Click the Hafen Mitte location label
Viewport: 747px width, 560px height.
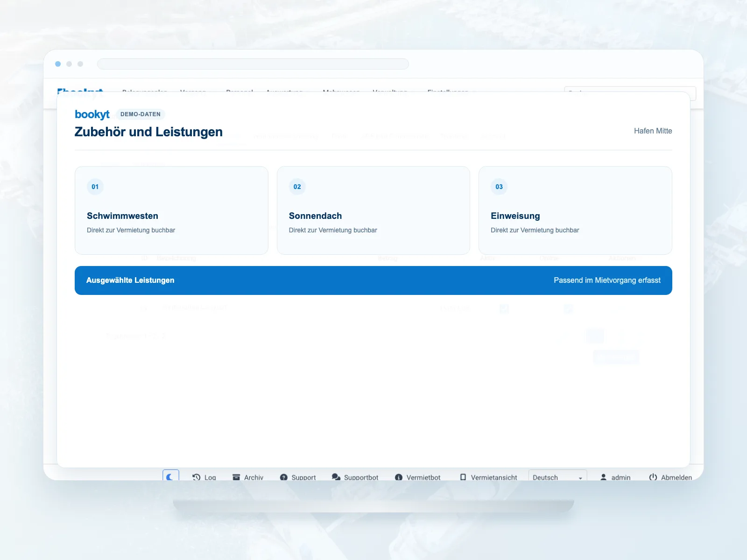[x=653, y=131]
